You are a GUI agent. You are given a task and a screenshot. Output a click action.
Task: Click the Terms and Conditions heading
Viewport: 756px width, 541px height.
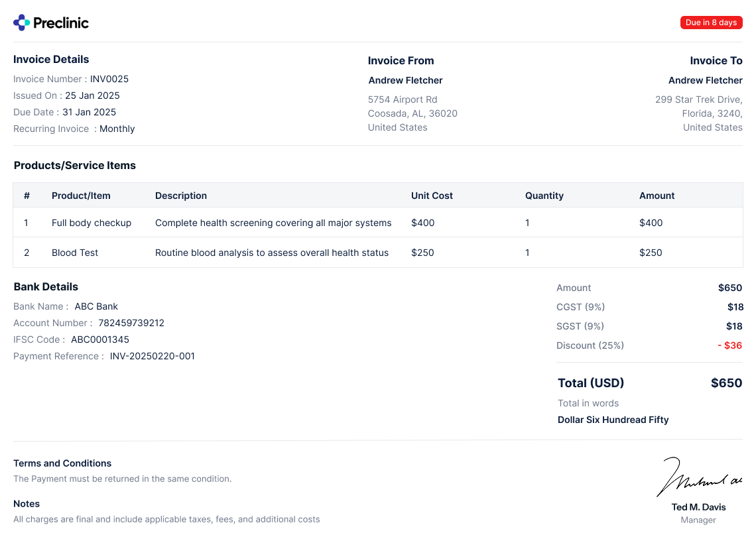pyautogui.click(x=62, y=463)
